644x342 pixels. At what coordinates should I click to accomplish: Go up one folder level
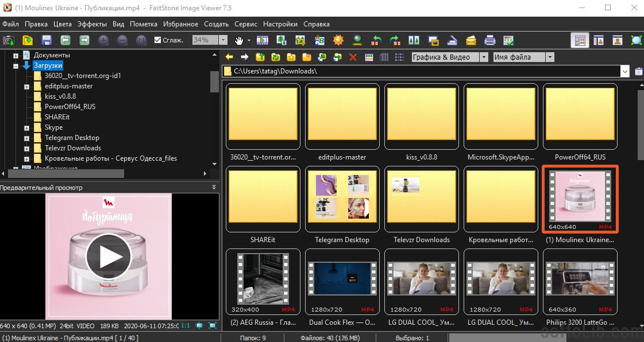pyautogui.click(x=260, y=57)
